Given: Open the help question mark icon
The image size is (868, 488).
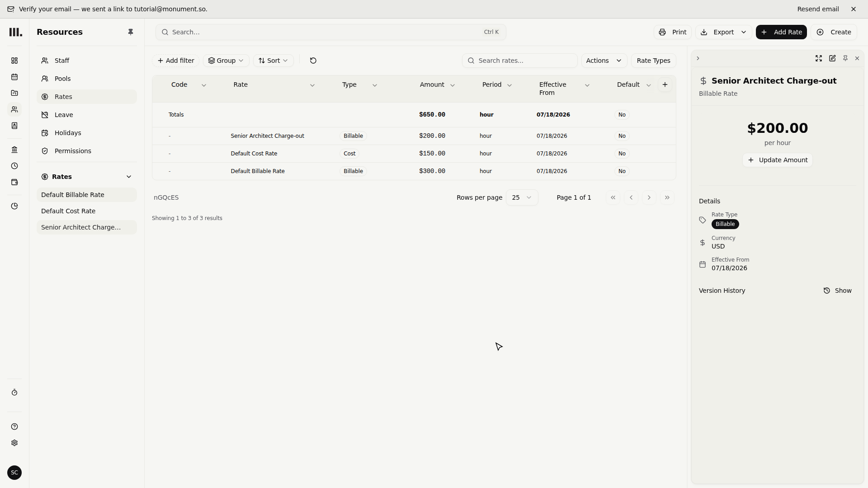Looking at the screenshot, I should click(x=14, y=427).
